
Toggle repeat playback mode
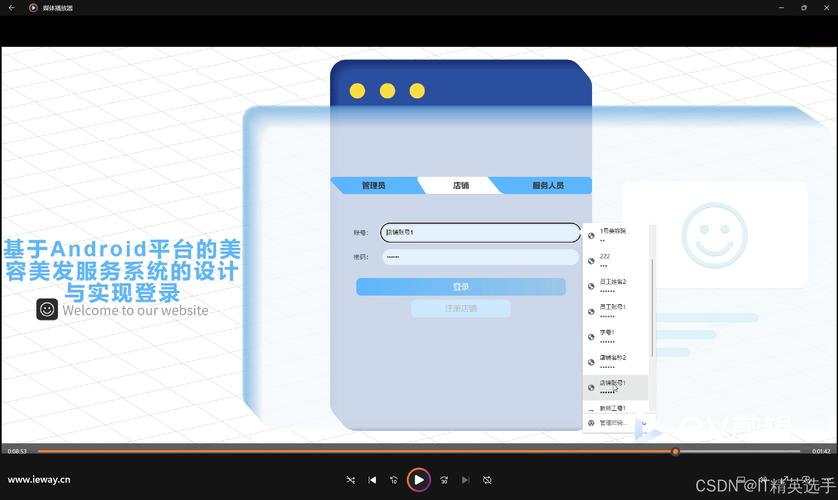pos(487,480)
